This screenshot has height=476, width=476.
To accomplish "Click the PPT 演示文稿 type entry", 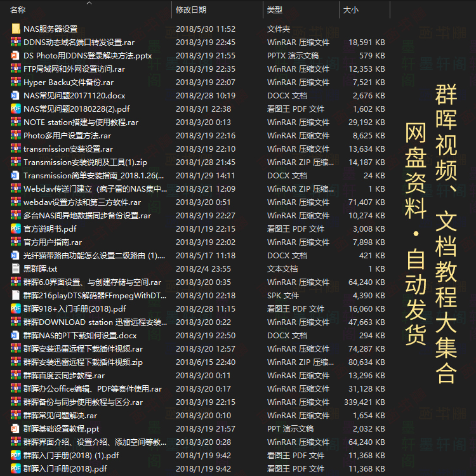I will pos(290,428).
